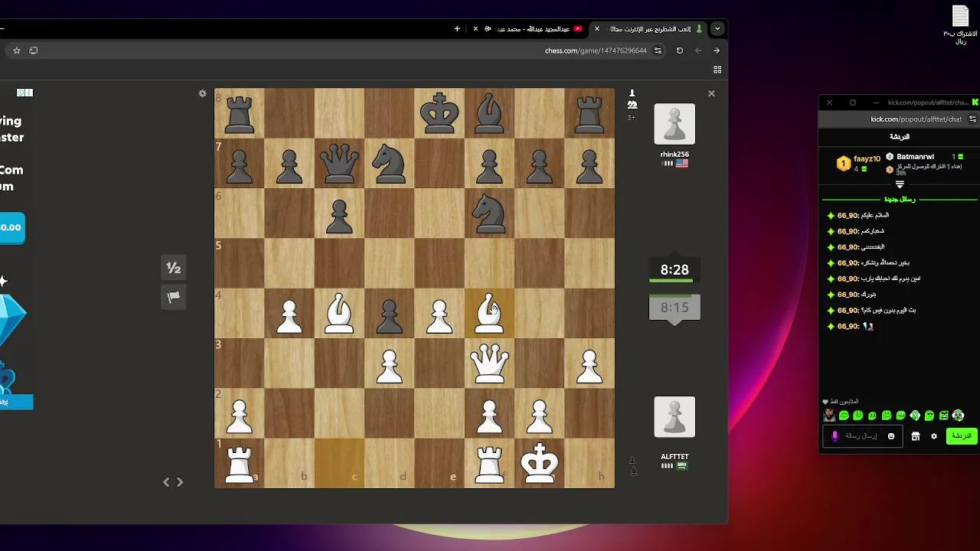Go to previous move with left chevron

166,482
